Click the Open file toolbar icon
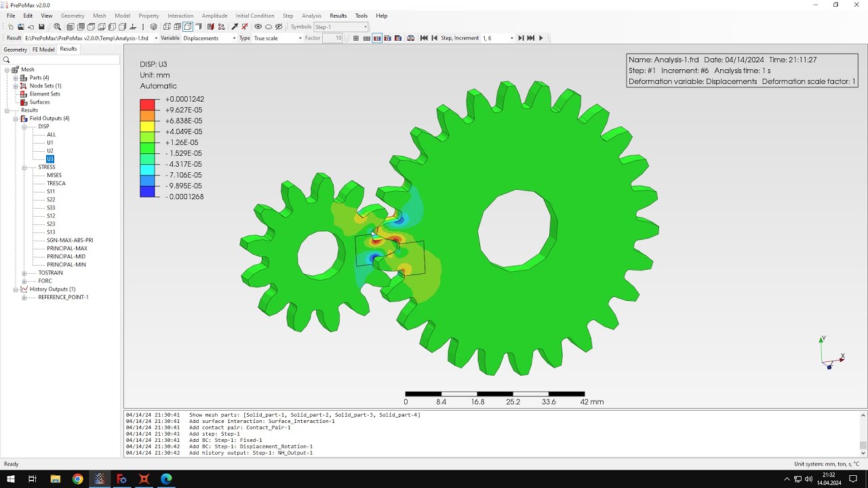The width and height of the screenshot is (868, 488). (x=21, y=26)
